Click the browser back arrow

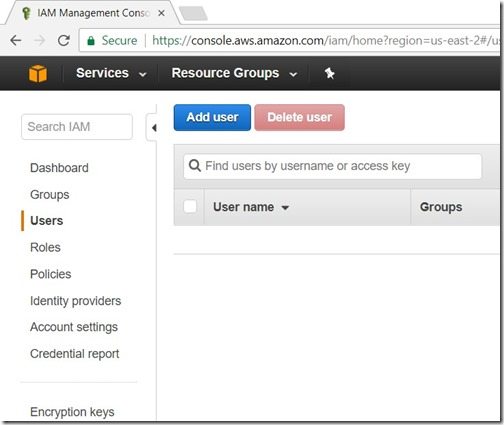point(16,41)
